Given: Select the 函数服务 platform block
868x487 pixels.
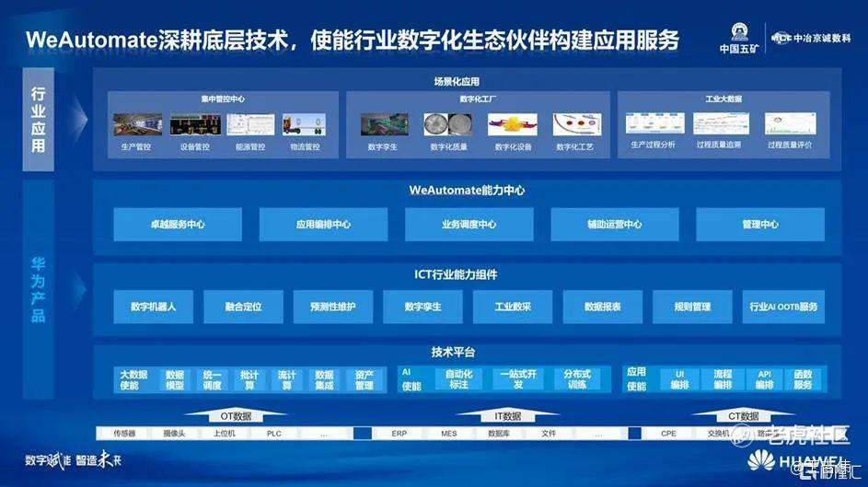Looking at the screenshot, I should tap(804, 379).
